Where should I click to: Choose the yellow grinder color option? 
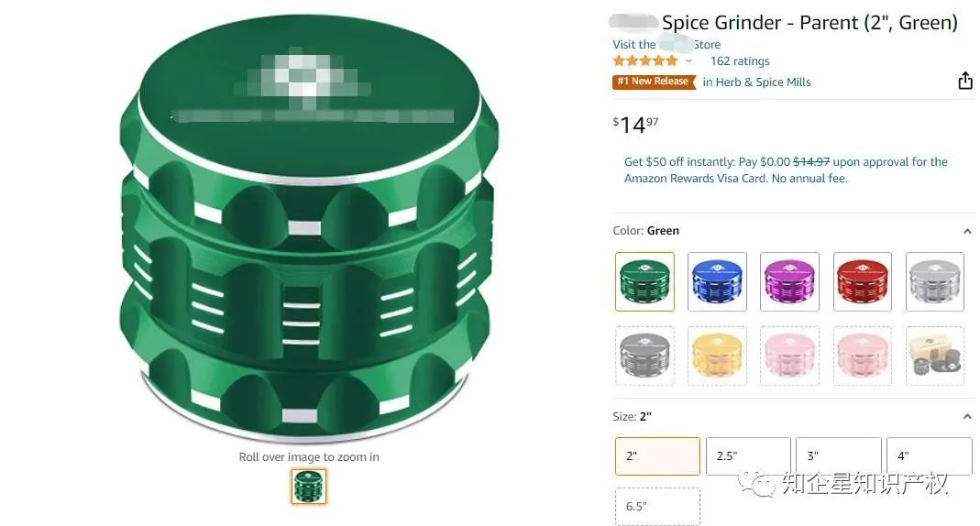coord(717,356)
